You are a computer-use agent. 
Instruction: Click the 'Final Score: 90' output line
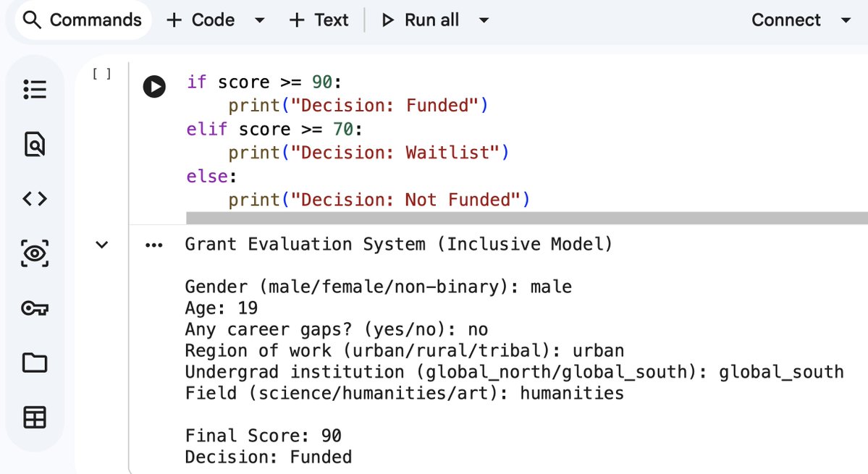(263, 435)
